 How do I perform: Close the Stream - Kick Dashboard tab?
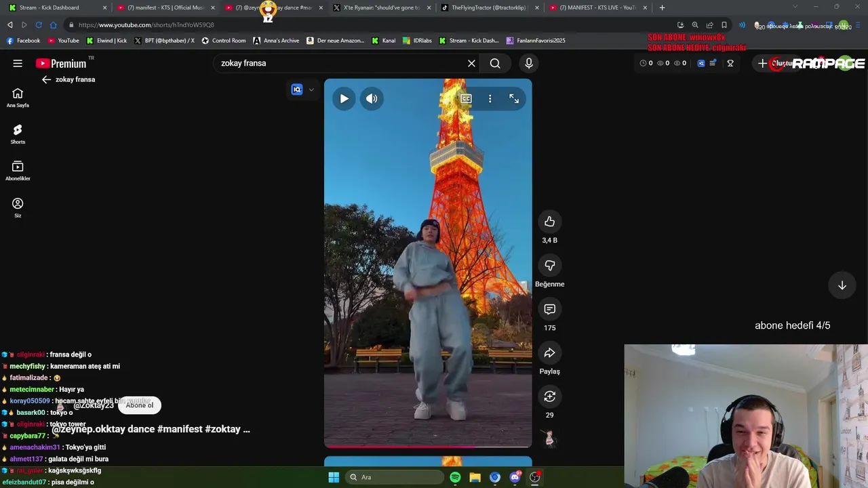point(104,7)
